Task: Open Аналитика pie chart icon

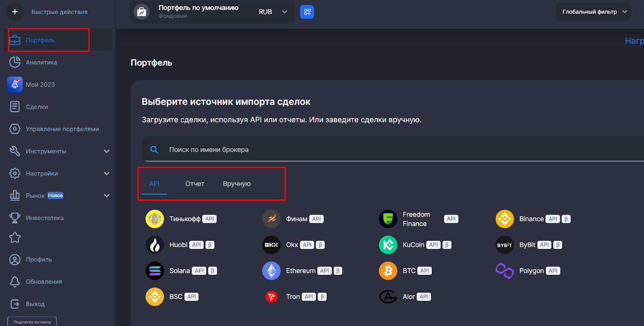Action: (x=15, y=62)
